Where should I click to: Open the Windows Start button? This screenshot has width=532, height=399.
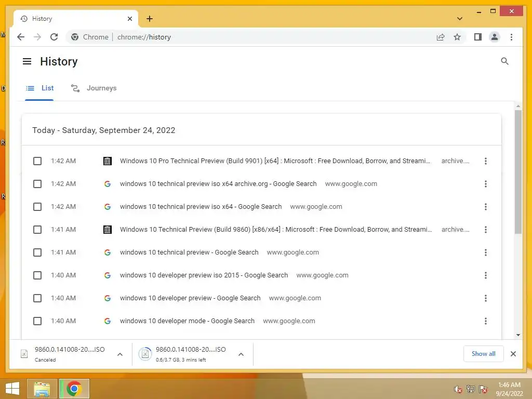coord(12,389)
